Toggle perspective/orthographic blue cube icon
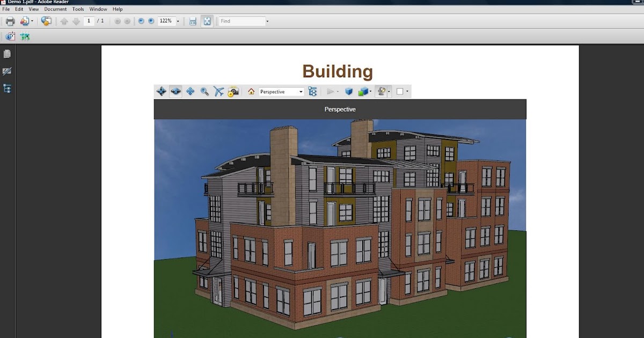The width and height of the screenshot is (644, 338). pos(348,92)
